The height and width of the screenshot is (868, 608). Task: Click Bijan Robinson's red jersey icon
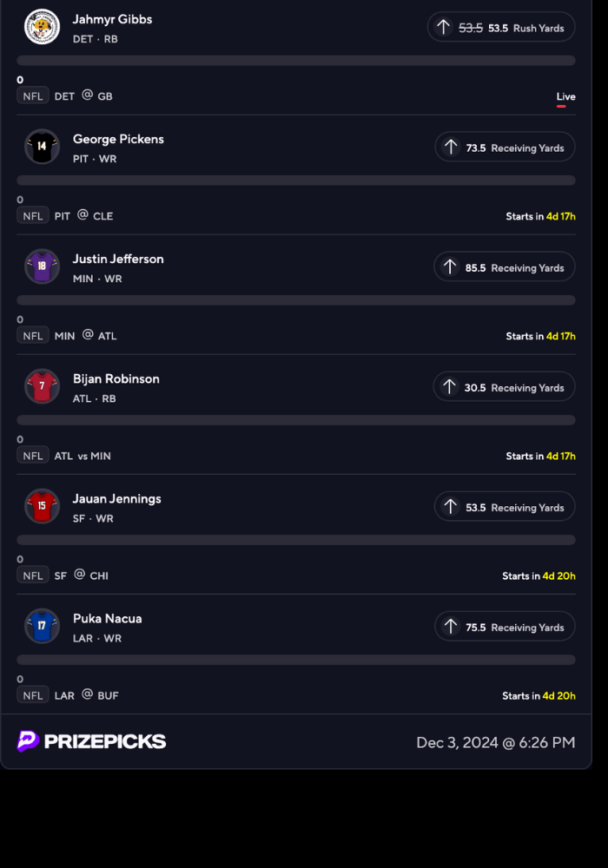42,386
